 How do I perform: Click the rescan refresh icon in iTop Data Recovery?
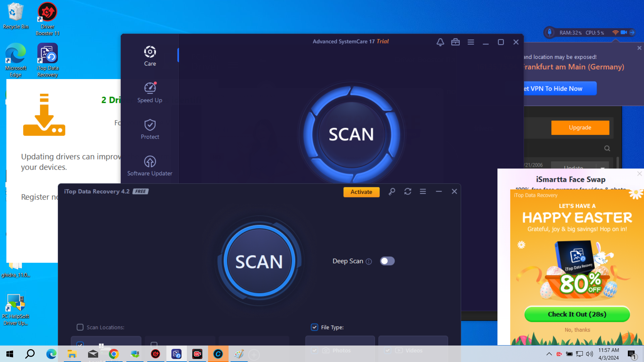pos(407,191)
